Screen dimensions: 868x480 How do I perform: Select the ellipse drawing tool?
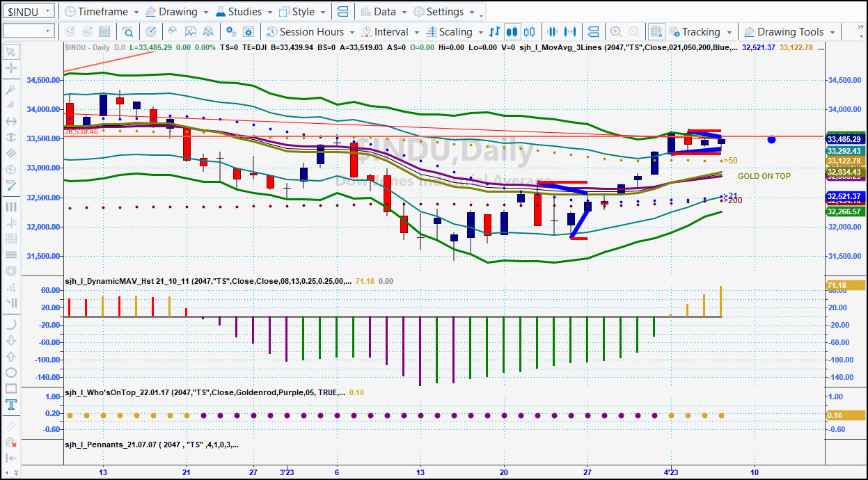click(x=11, y=373)
